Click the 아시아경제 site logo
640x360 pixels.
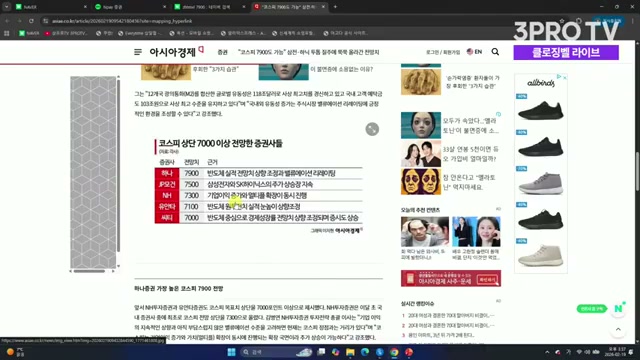176,52
